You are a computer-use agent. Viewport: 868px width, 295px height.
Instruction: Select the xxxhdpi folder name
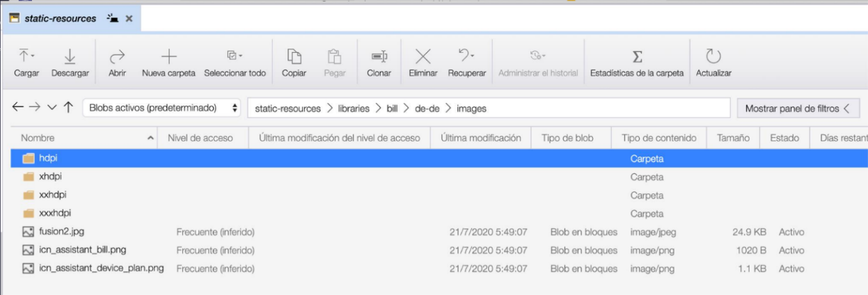[55, 213]
